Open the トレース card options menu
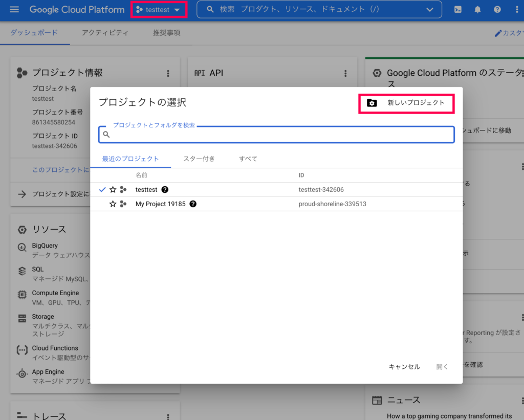Viewport: 524px width, 420px height. pyautogui.click(x=168, y=416)
